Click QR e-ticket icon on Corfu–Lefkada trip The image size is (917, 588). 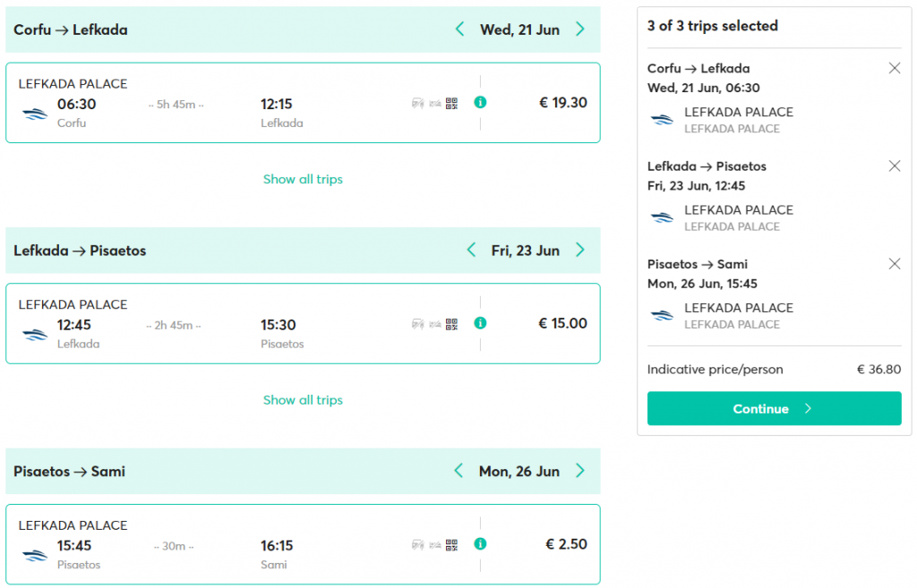pos(451,104)
